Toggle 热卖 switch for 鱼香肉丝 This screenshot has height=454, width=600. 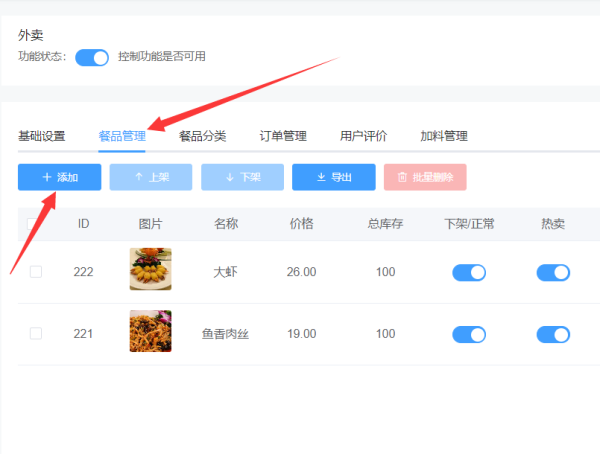pos(553,334)
